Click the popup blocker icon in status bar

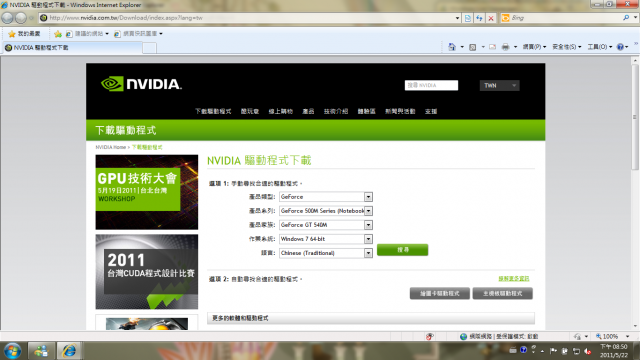[429, 336]
